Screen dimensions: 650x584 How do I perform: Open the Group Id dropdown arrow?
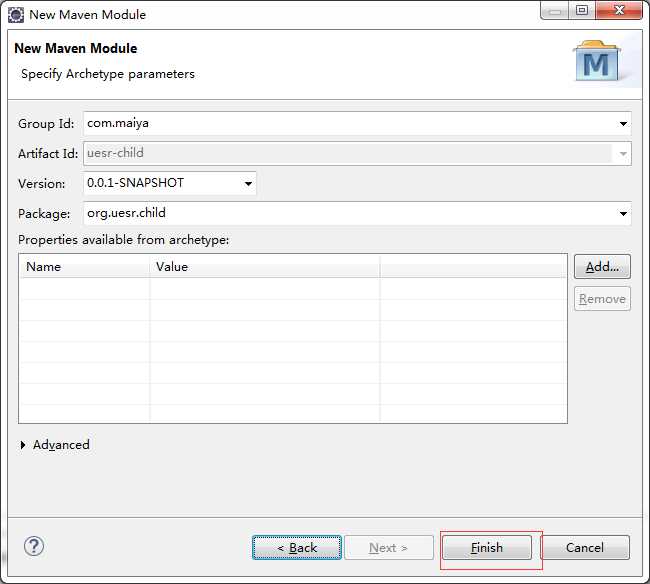[x=623, y=124]
